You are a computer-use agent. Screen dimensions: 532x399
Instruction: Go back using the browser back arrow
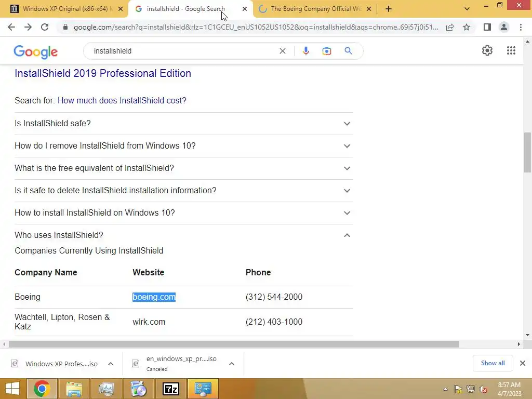coord(11,27)
